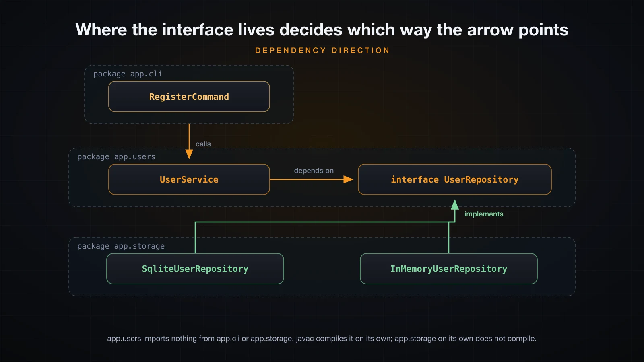Select the UserService box

tap(189, 179)
